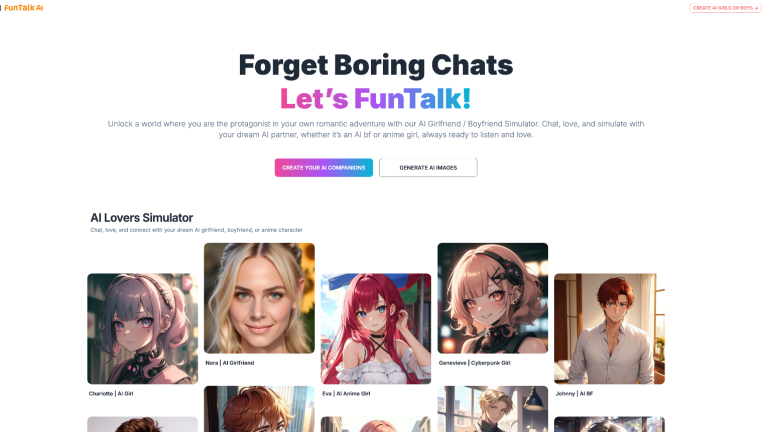This screenshot has height=432, width=768.
Task: Open Nora AI Girlfriend photo
Action: click(259, 298)
